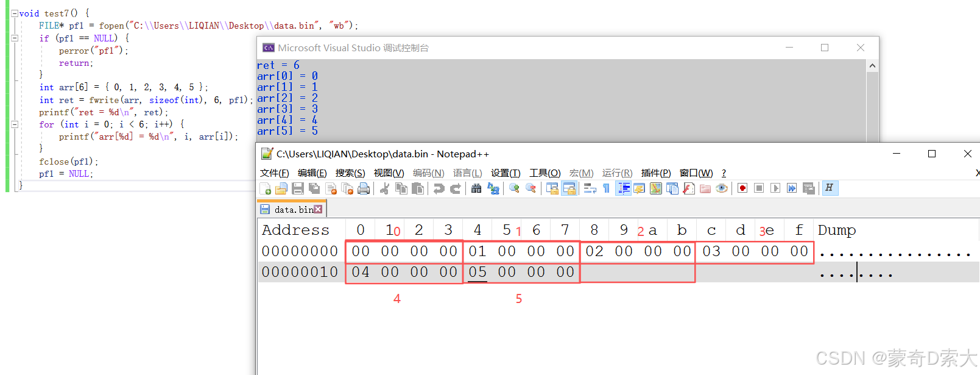
Task: Open the 插件(P) menu
Action: click(x=656, y=173)
